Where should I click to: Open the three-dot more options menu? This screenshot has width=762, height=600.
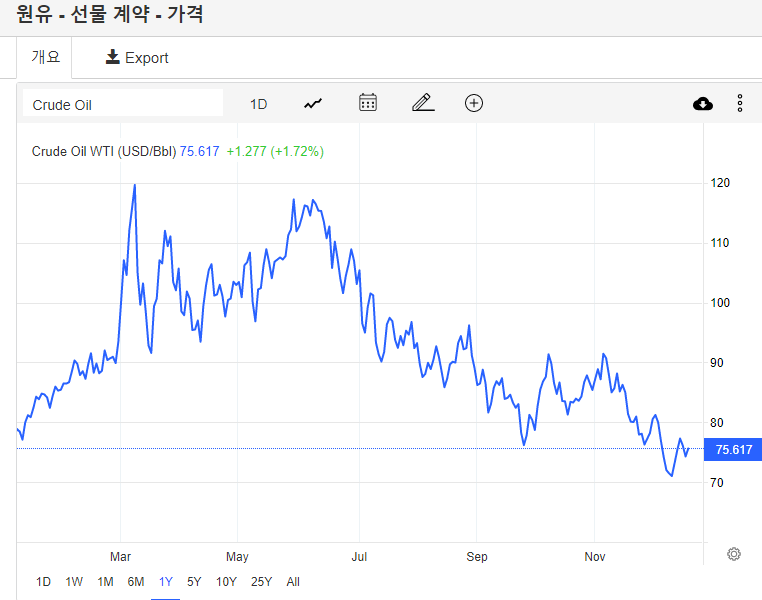pos(740,103)
